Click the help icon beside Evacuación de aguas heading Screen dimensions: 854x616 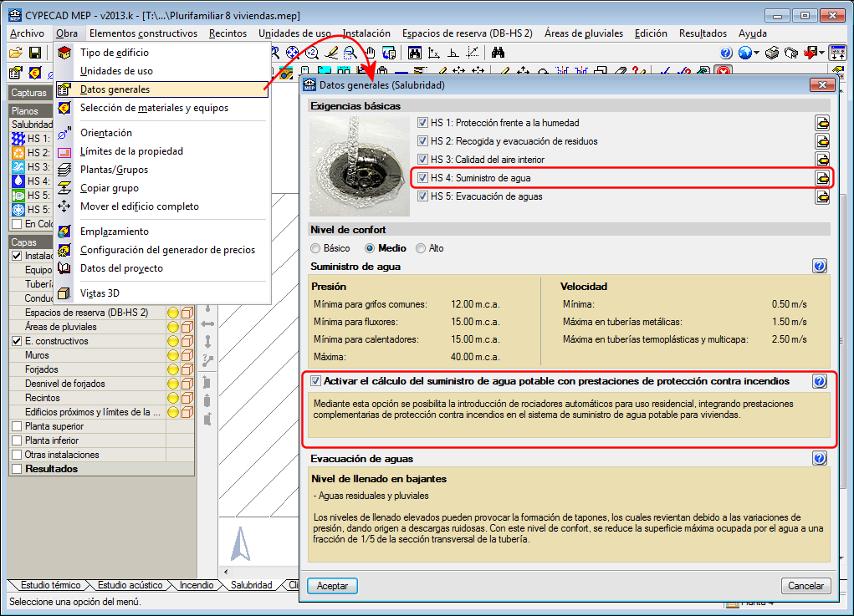point(819,459)
